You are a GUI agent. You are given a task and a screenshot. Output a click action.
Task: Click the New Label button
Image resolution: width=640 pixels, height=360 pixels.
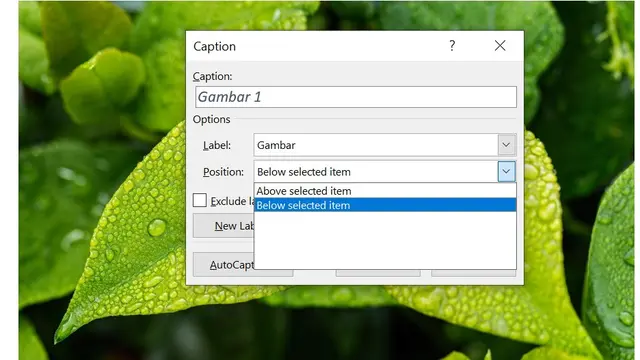pos(224,226)
